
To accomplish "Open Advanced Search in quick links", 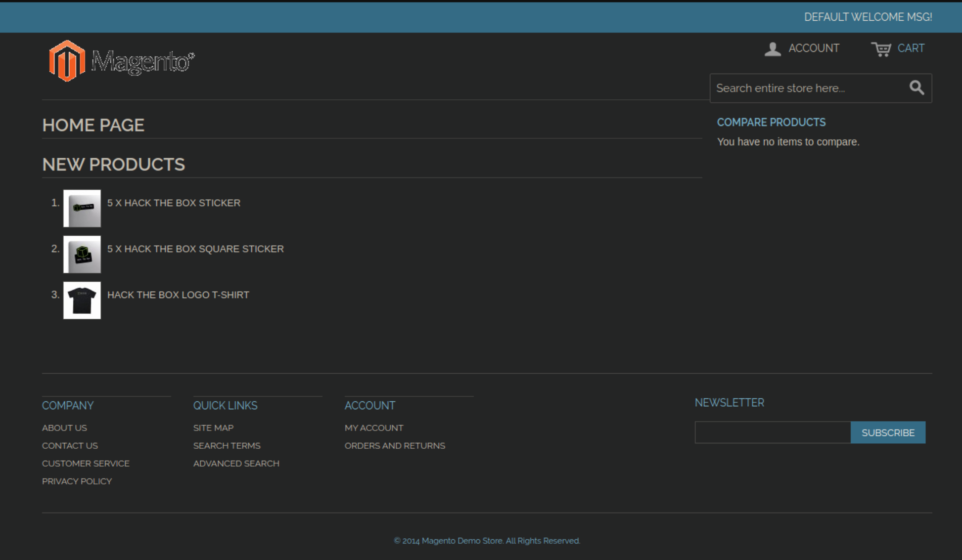I will point(236,464).
